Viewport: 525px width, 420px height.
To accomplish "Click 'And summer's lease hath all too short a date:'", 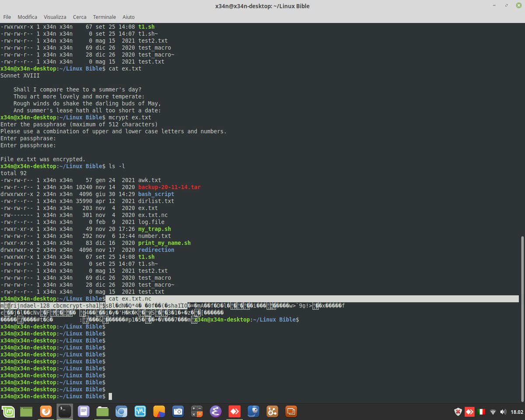I will pyautogui.click(x=87, y=111).
